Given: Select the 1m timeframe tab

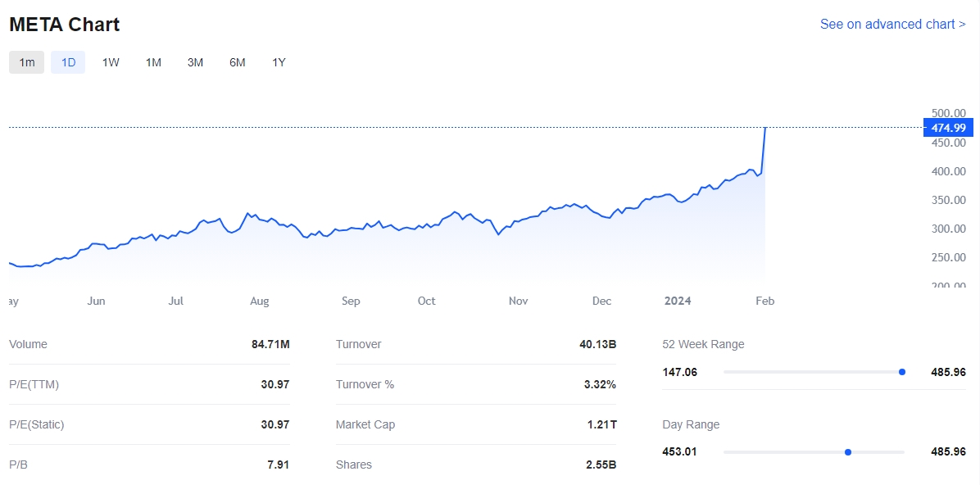Looking at the screenshot, I should click(x=27, y=62).
